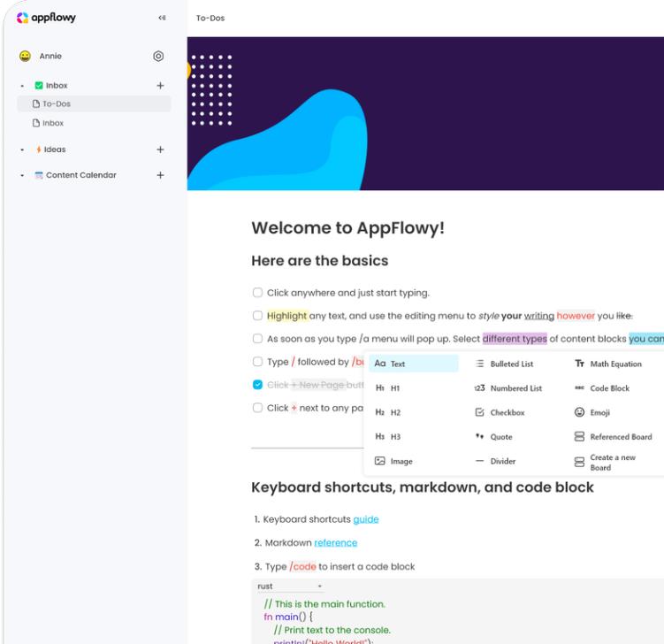Click the Emoji smiley icon
This screenshot has width=664, height=644.
[579, 412]
